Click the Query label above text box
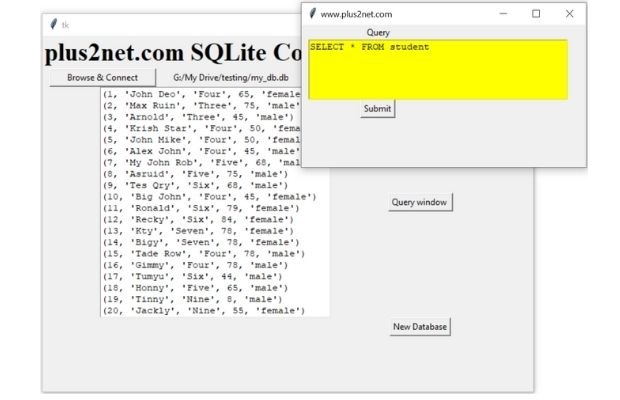 (x=378, y=32)
